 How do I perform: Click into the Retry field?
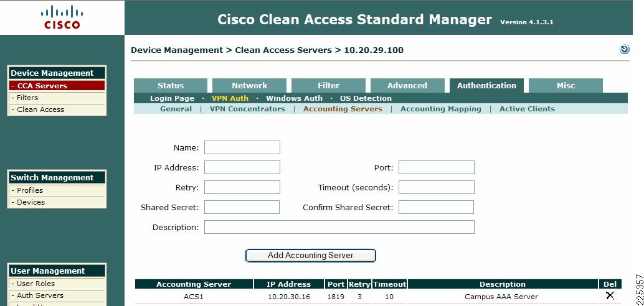click(242, 187)
